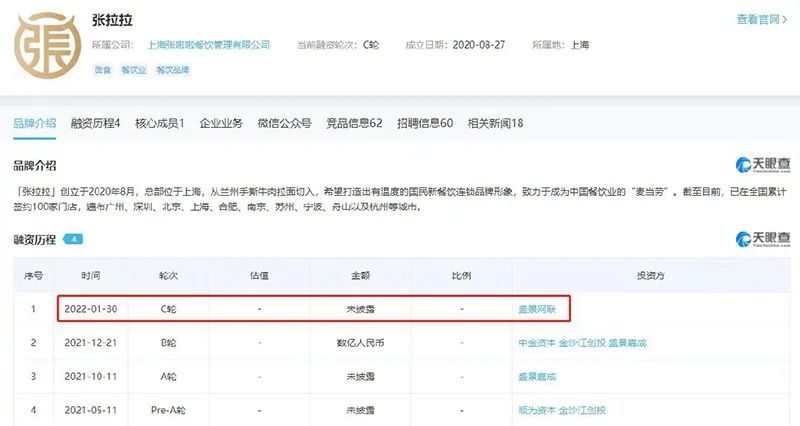Switch to the 微信公众号 tab
This screenshot has height=426, width=800.
pos(284,123)
